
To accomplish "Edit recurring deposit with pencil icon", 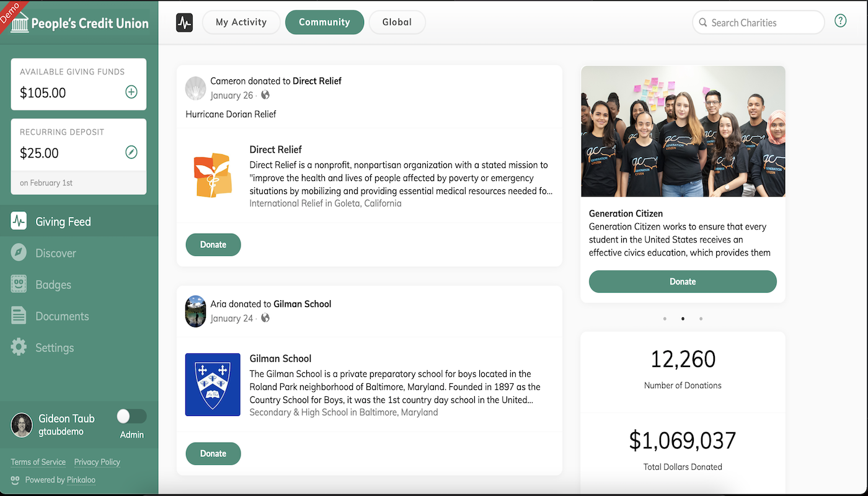I will pos(131,152).
